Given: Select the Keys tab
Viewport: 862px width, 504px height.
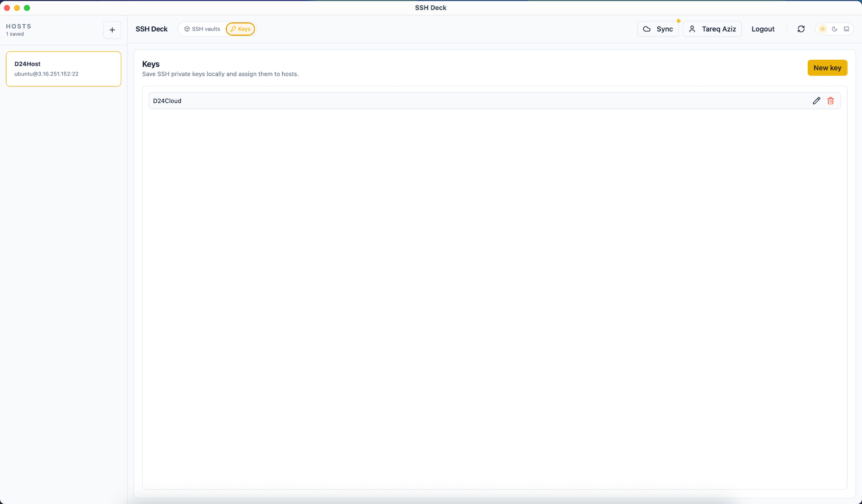Looking at the screenshot, I should pos(241,29).
